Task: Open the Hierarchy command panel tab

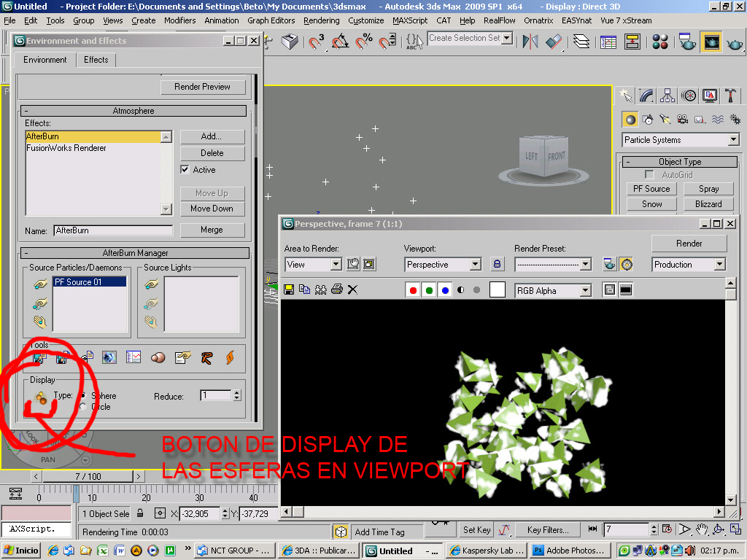Action: coord(667,96)
